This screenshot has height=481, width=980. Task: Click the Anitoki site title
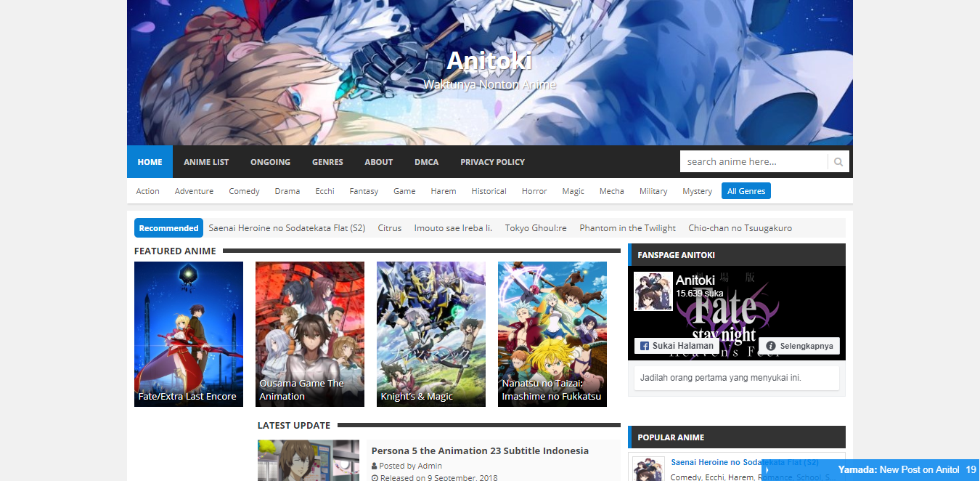pos(489,60)
